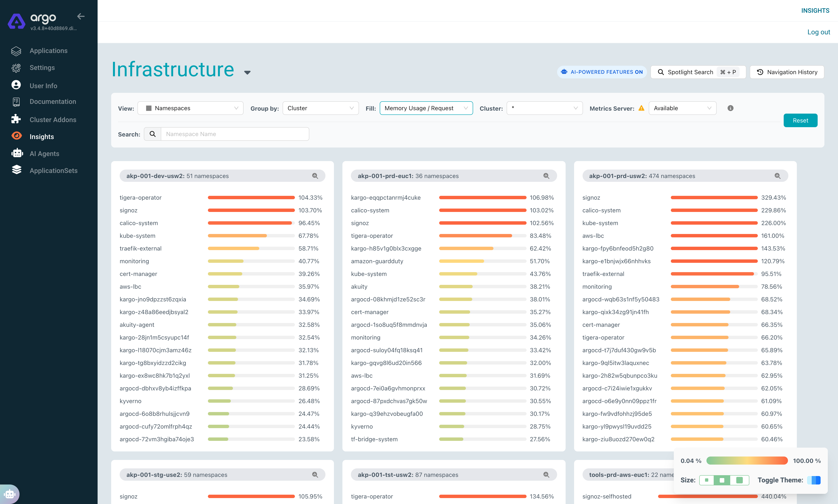Viewport: 838px width, 504px height.
Task: Click the Argo logo icon
Action: pos(16,21)
